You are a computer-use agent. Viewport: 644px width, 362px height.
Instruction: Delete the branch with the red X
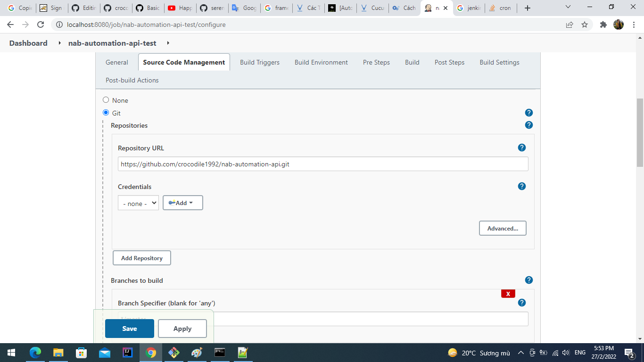(508, 294)
